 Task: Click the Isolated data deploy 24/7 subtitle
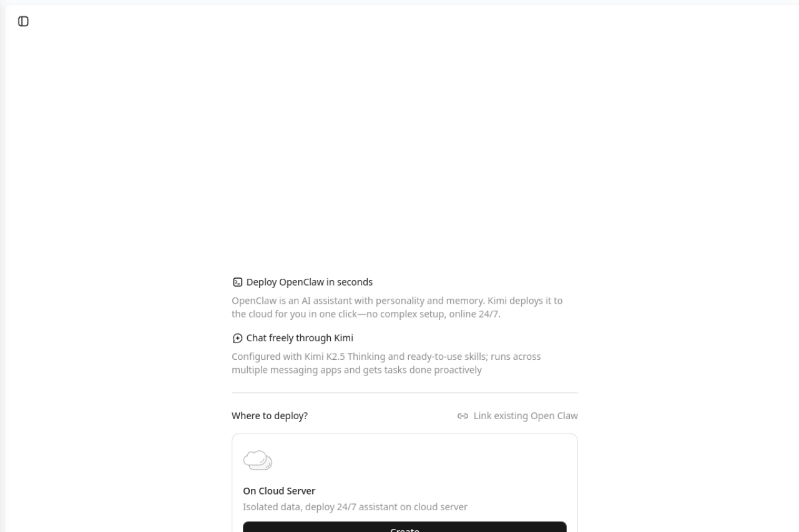click(x=355, y=507)
